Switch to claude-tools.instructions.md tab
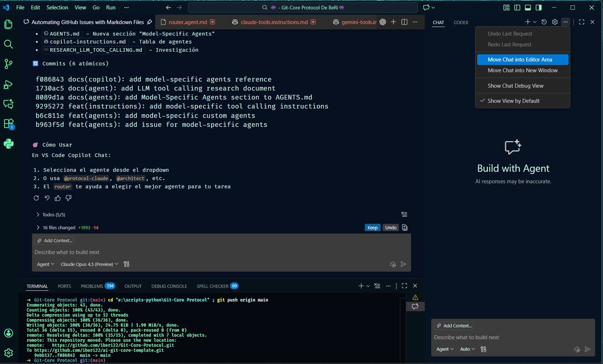603x364 pixels. (274, 22)
